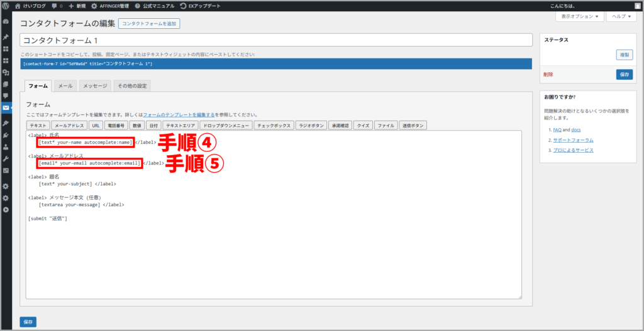Click the Pages icon in sidebar
Image resolution: width=644 pixels, height=331 pixels.
[6, 84]
